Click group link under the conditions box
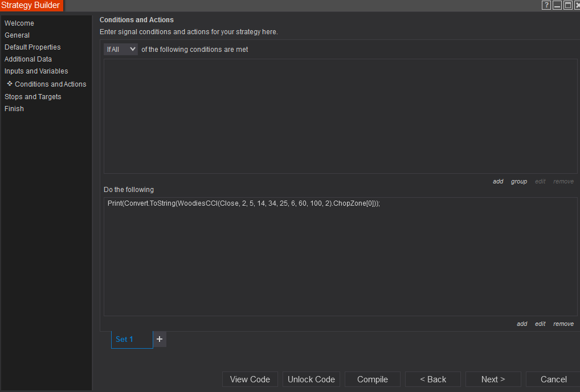Image resolution: width=580 pixels, height=392 pixels. tap(518, 182)
